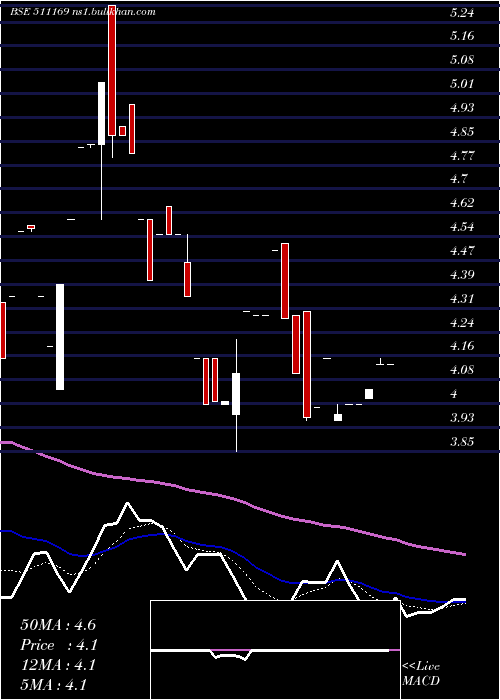The width and height of the screenshot is (500, 700).
Task: Click price axis label 4.62
Action: click(x=462, y=203)
